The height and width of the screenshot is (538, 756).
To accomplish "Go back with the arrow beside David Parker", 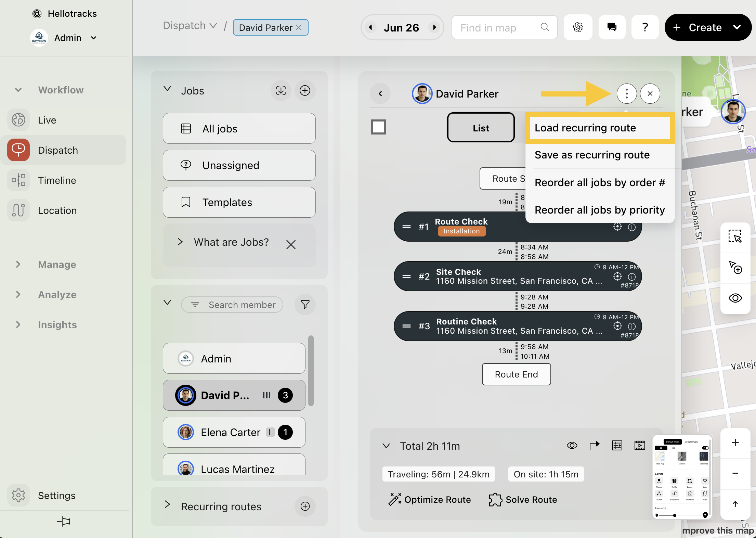I will pos(380,93).
